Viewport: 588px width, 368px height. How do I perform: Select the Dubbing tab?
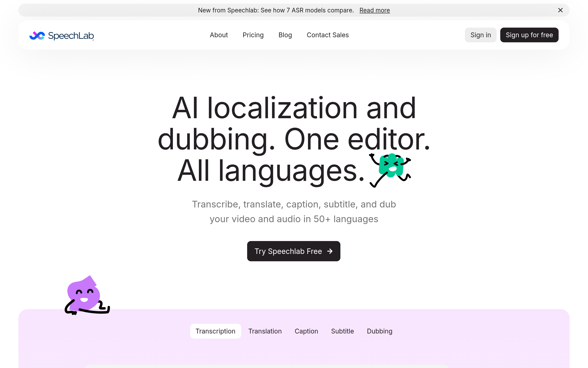click(x=379, y=331)
